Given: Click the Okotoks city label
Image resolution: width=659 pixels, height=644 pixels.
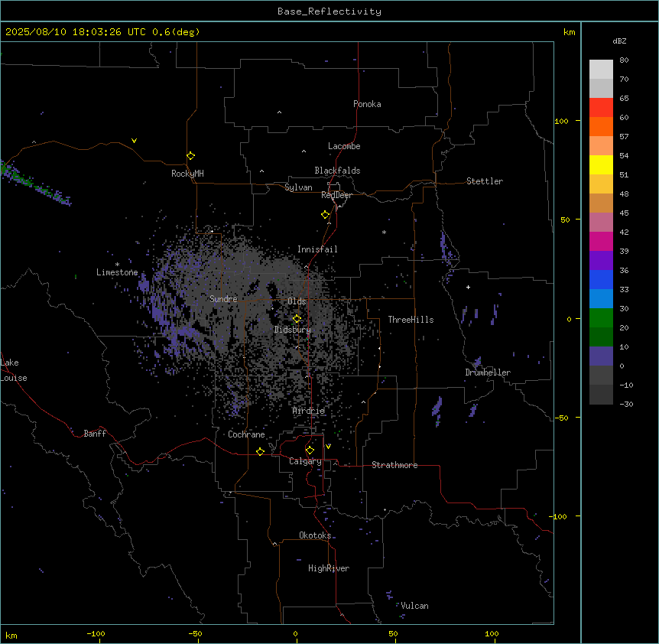Looking at the screenshot, I should click(315, 535).
